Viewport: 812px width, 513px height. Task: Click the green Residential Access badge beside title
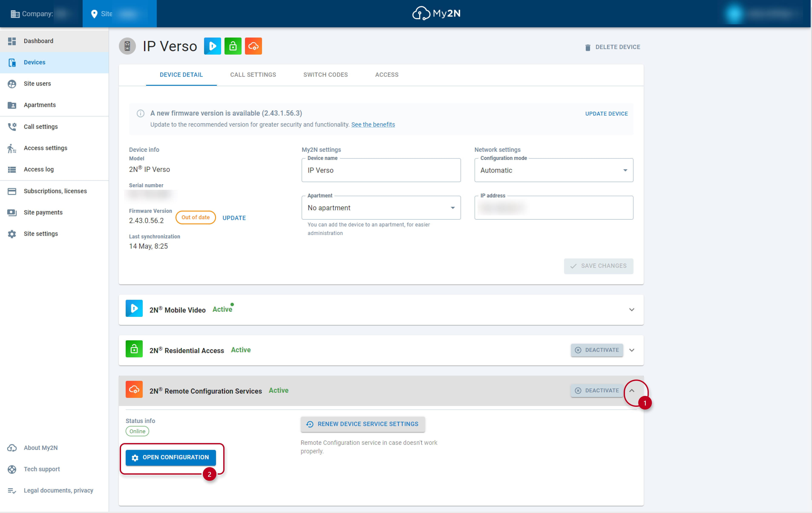tap(233, 46)
